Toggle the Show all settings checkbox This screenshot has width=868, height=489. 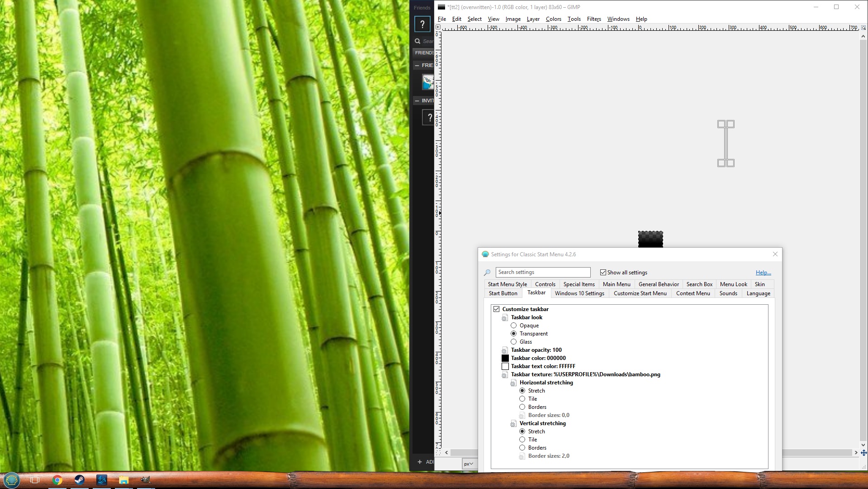(603, 273)
